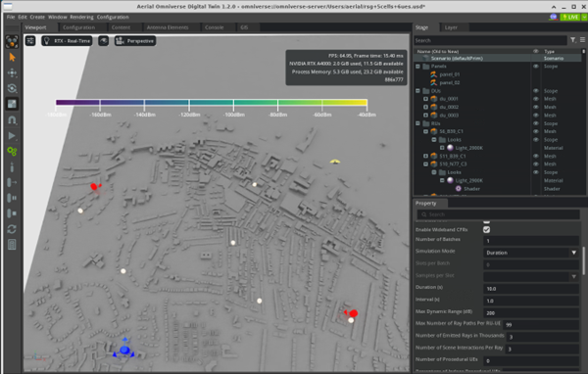Toggle visibility of Panels scope
The height and width of the screenshot is (374, 588).
(536, 67)
